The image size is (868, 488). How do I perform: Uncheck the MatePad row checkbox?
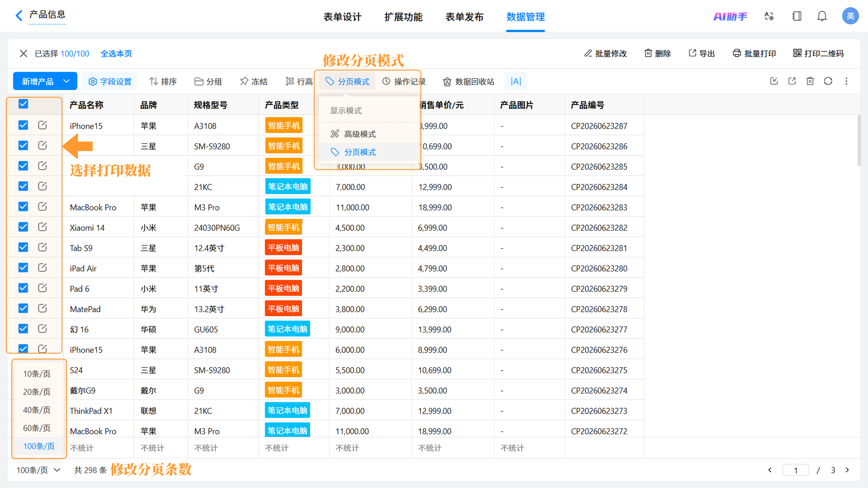23,308
